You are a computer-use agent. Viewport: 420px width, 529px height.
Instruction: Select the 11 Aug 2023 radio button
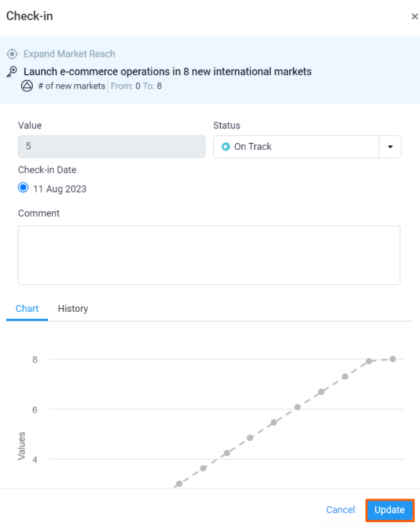pyautogui.click(x=23, y=187)
